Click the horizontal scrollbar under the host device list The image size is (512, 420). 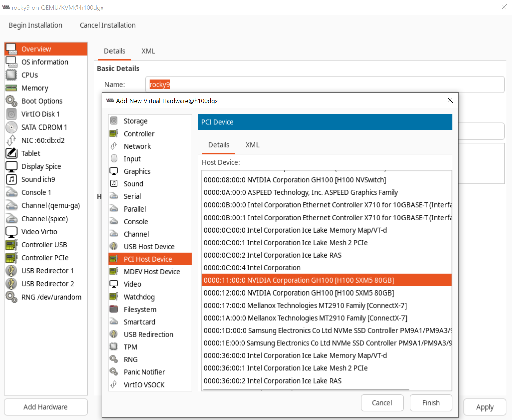306,390
